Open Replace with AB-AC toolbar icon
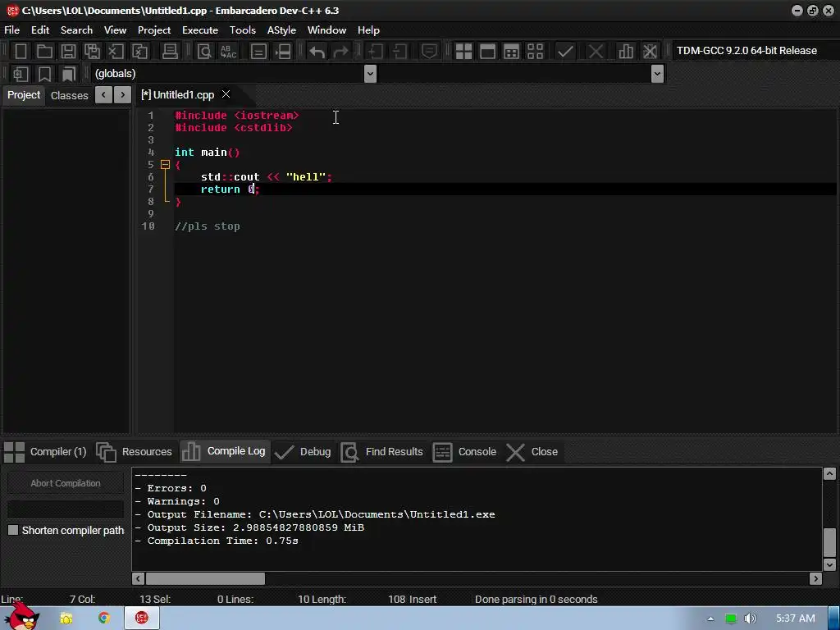Viewport: 840px width, 630px height. pos(228,51)
